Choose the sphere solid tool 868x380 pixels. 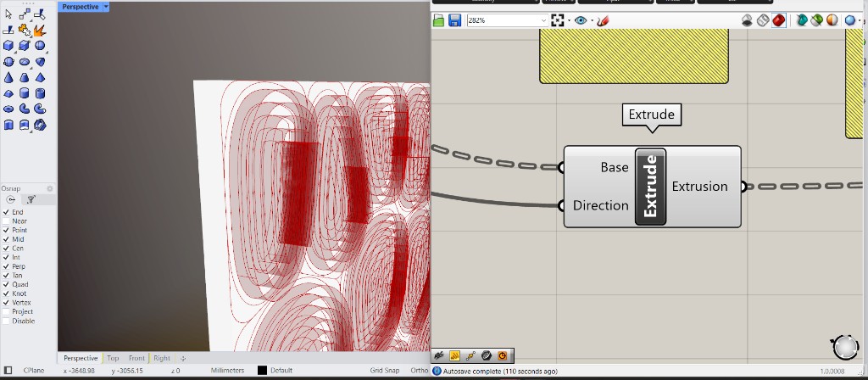[x=39, y=46]
